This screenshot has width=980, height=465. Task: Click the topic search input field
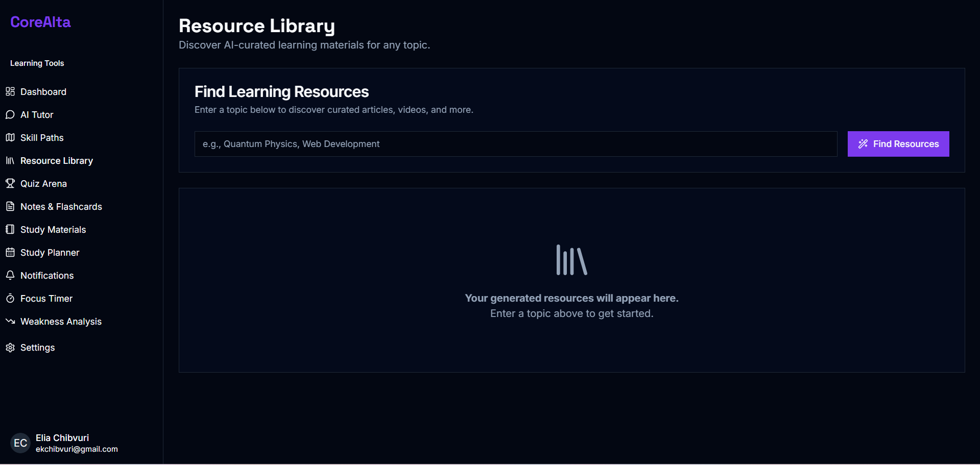click(x=516, y=144)
